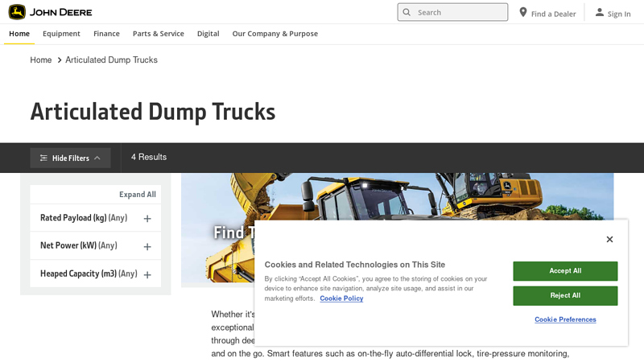Image resolution: width=644 pixels, height=362 pixels.
Task: Click the filter sliders icon
Action: [43, 158]
